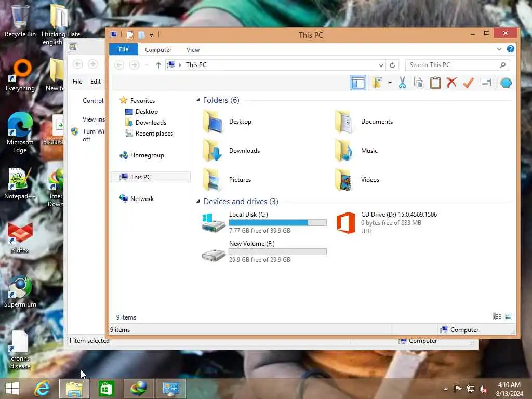Switch to Large icons view button in status bar
This screenshot has width=532, height=399.
coord(509,317)
